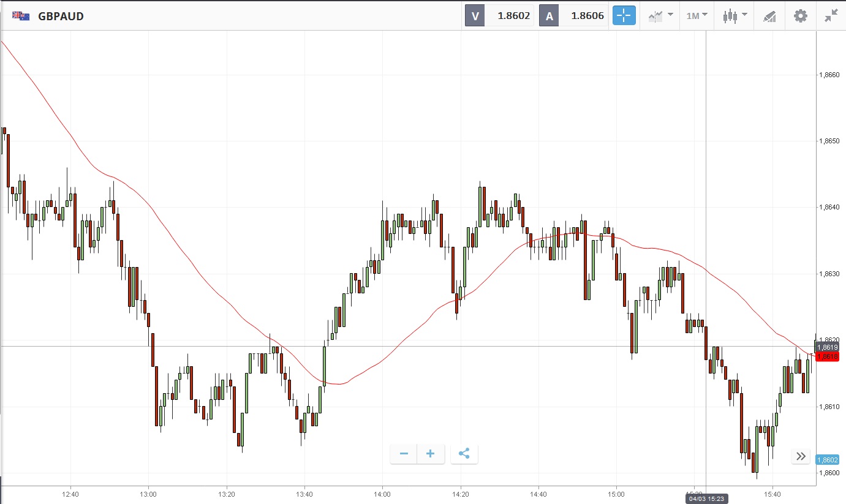Click the GBPAUD flag icon
846x504 pixels.
click(21, 17)
